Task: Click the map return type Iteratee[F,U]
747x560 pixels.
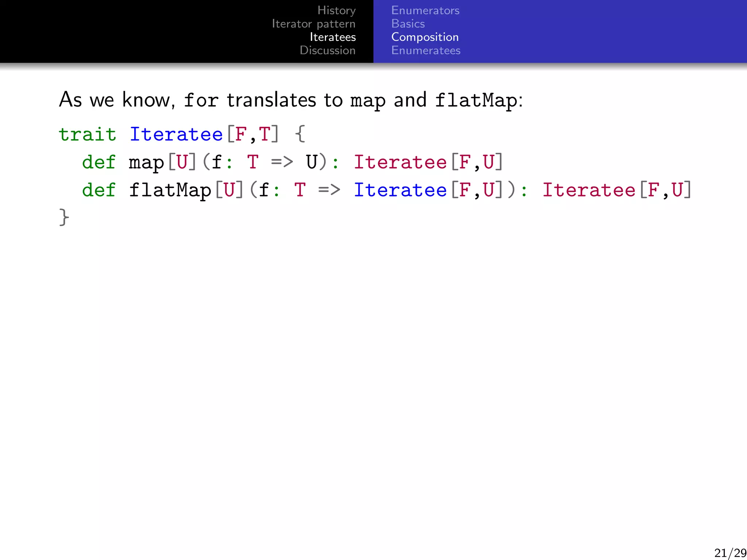Action: click(x=429, y=162)
